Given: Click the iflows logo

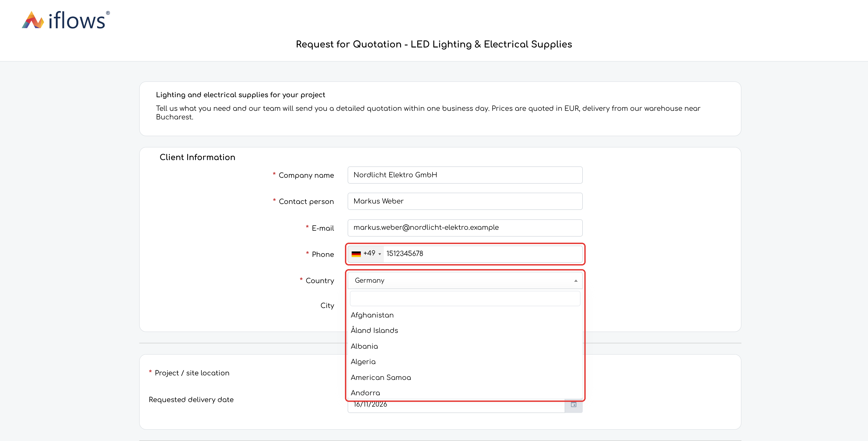Looking at the screenshot, I should coord(66,20).
